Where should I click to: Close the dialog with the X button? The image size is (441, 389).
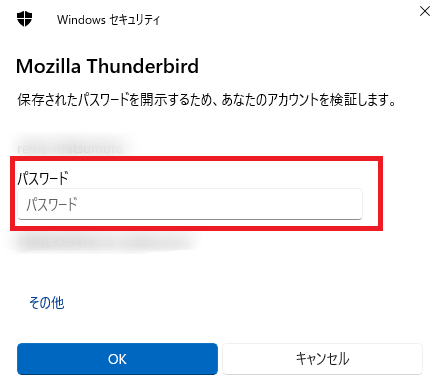[425, 11]
